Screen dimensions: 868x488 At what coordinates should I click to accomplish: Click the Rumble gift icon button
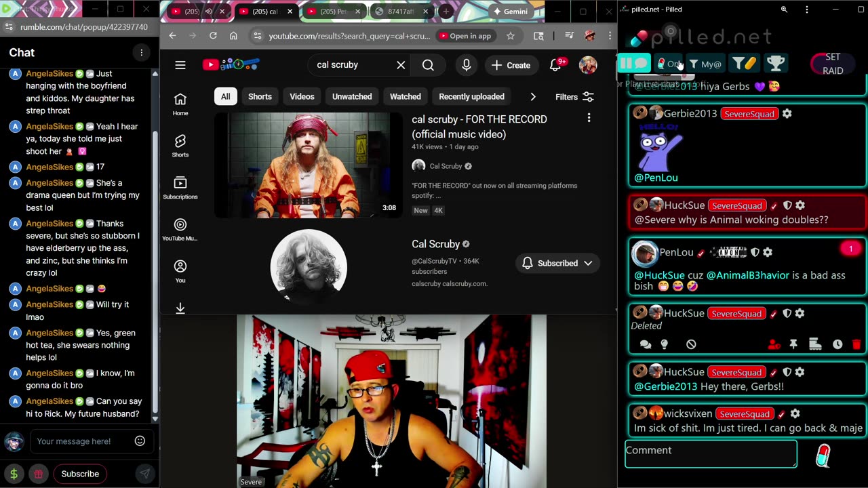coord(39,474)
